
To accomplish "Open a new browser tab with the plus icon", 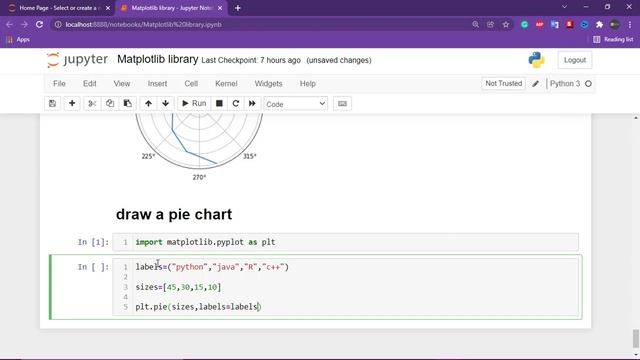I will coord(238,8).
